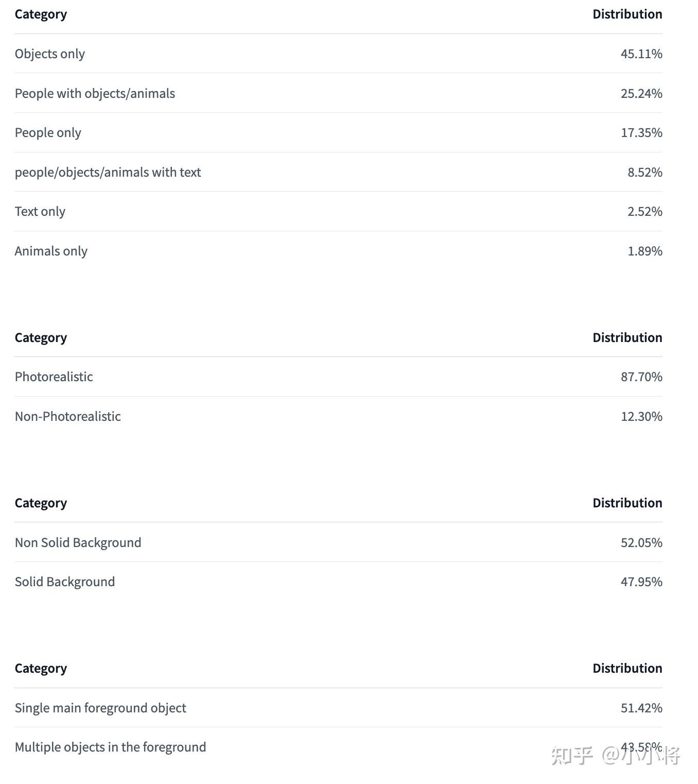Screen dimensions: 698x784
Task: Click 'Multiple objects in the foreground' label
Action: (x=110, y=747)
